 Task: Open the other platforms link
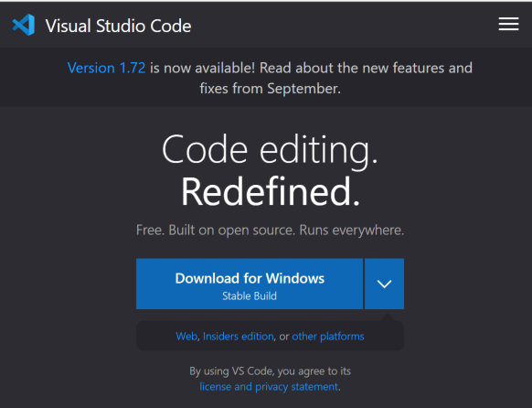point(328,336)
